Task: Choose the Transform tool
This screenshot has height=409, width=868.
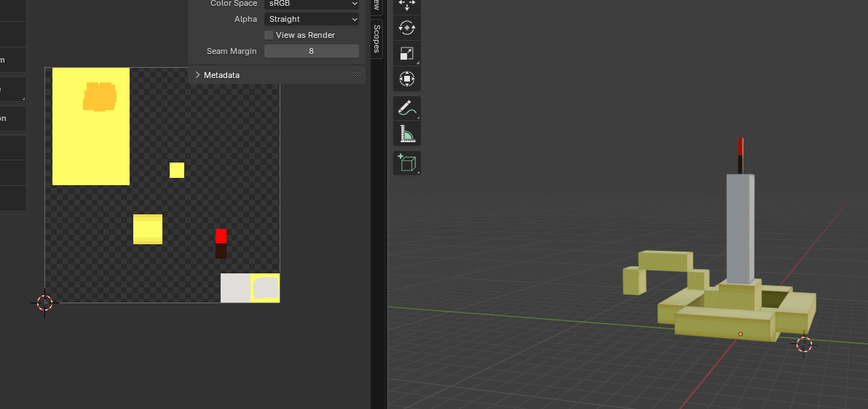Action: pyautogui.click(x=406, y=78)
